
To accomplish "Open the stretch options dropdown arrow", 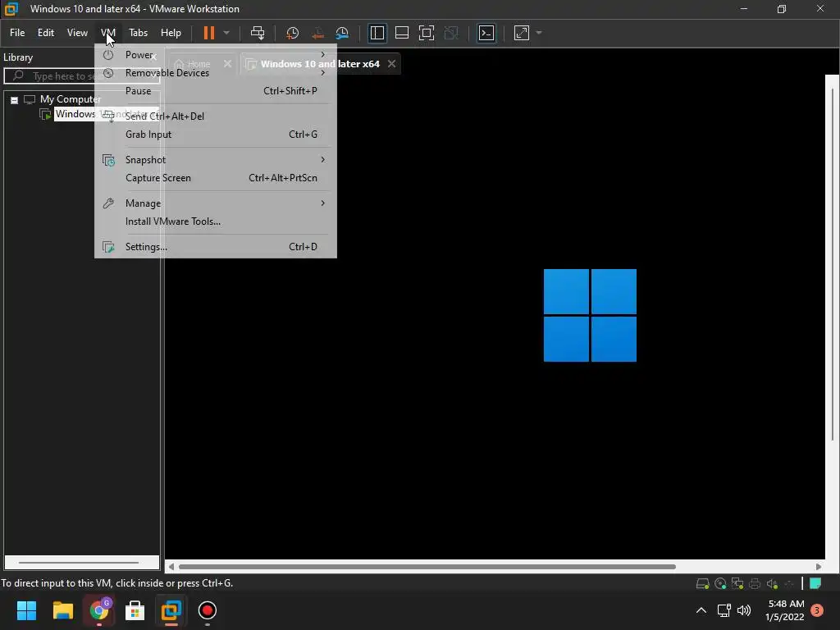I will coord(539,33).
